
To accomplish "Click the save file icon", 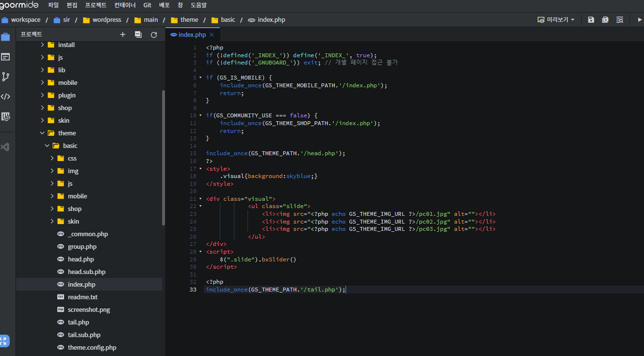I will 591,20.
